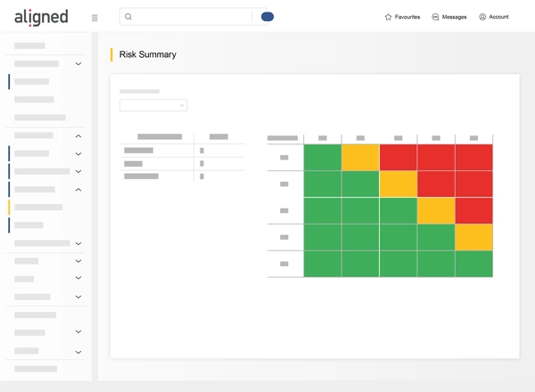Click the Favourites link text
The image size is (535, 392).
click(407, 17)
